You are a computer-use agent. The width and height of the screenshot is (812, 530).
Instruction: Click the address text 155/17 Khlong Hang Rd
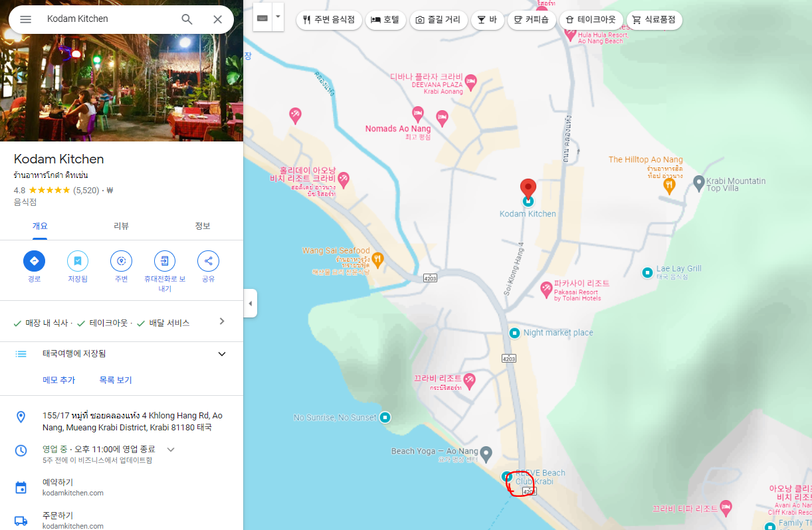tap(132, 421)
